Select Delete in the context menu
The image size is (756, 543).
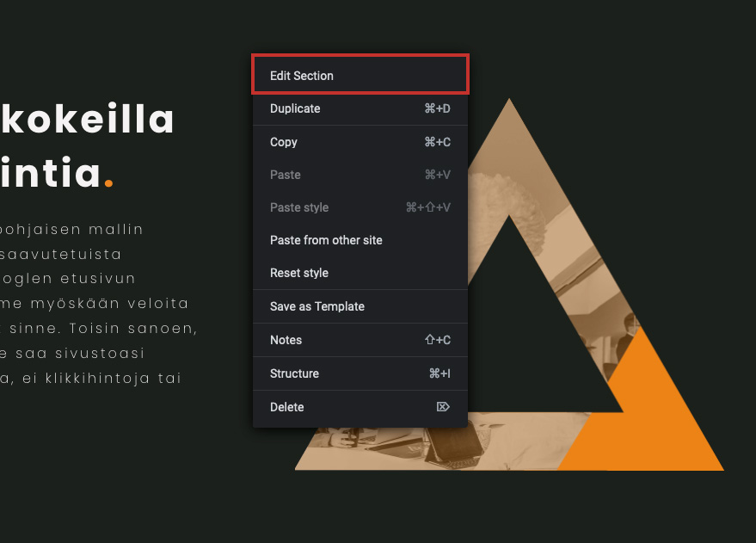(360, 407)
